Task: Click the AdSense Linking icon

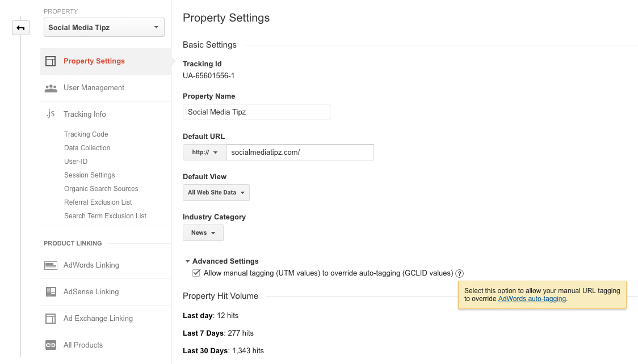Action: coord(51,291)
